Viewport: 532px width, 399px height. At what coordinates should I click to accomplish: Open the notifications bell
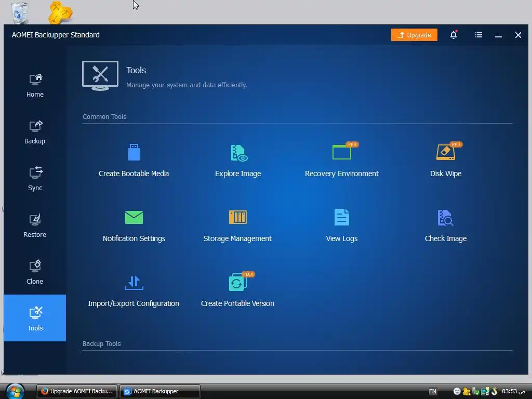[454, 35]
